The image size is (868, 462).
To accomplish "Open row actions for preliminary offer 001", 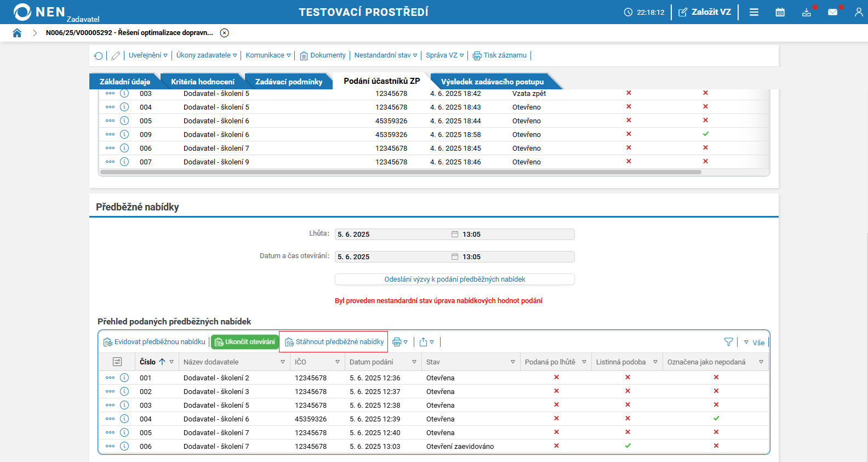I will click(x=110, y=378).
